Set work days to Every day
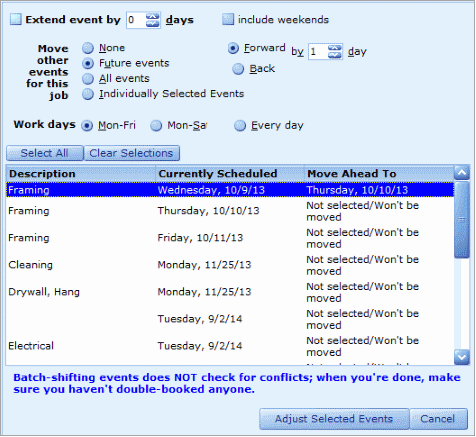Image resolution: width=476 pixels, height=437 pixels. [x=240, y=126]
